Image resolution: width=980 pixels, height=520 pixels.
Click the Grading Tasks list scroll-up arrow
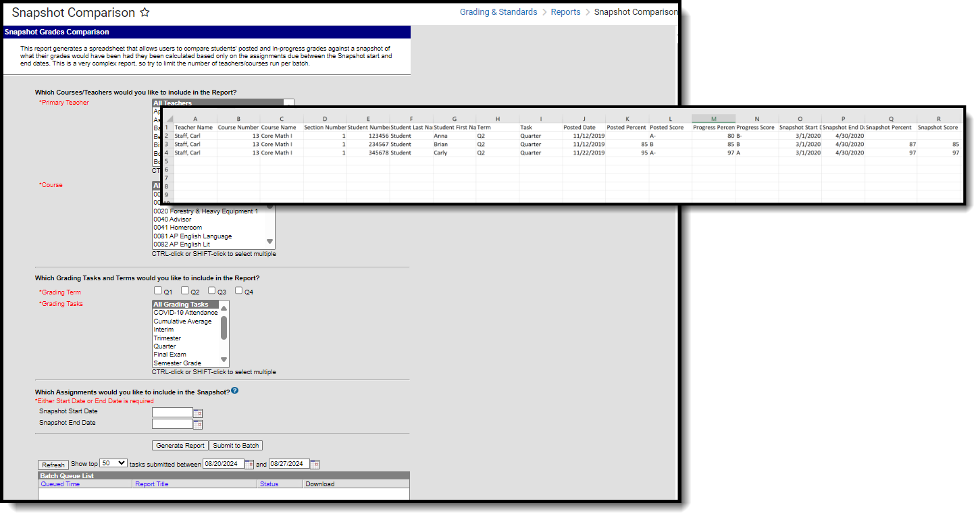tap(224, 308)
